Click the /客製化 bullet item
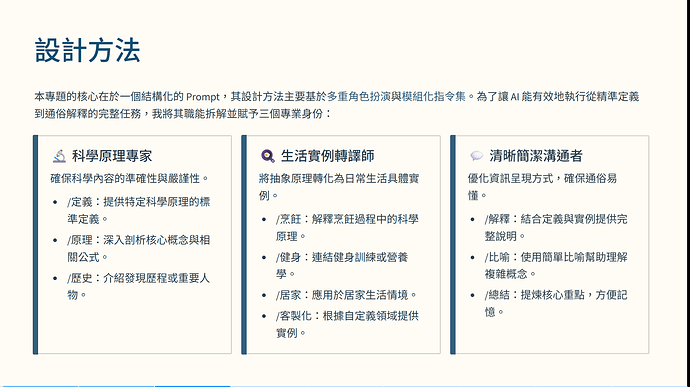The height and width of the screenshot is (387, 690). (x=347, y=324)
